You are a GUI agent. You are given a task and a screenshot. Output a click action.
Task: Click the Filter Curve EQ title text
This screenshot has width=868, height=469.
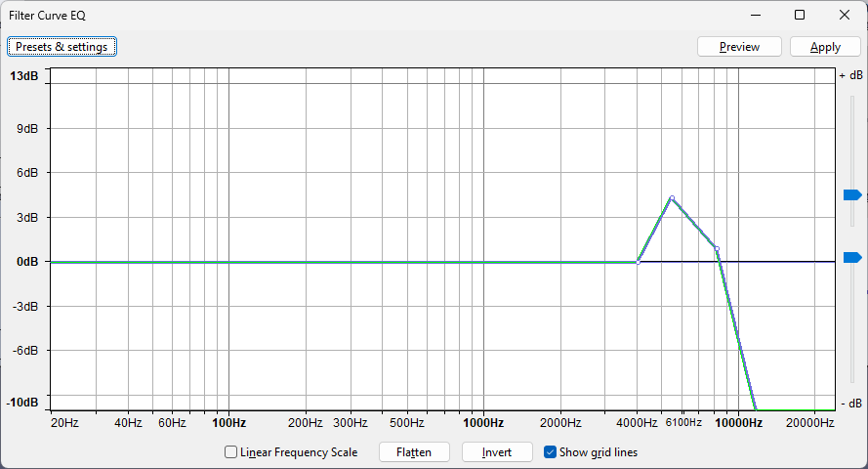[47, 16]
